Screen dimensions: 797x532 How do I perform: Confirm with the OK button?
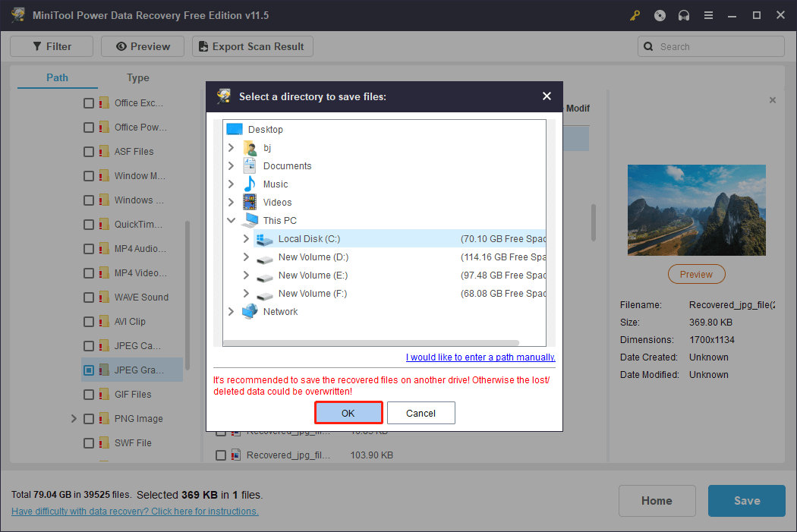coord(348,413)
